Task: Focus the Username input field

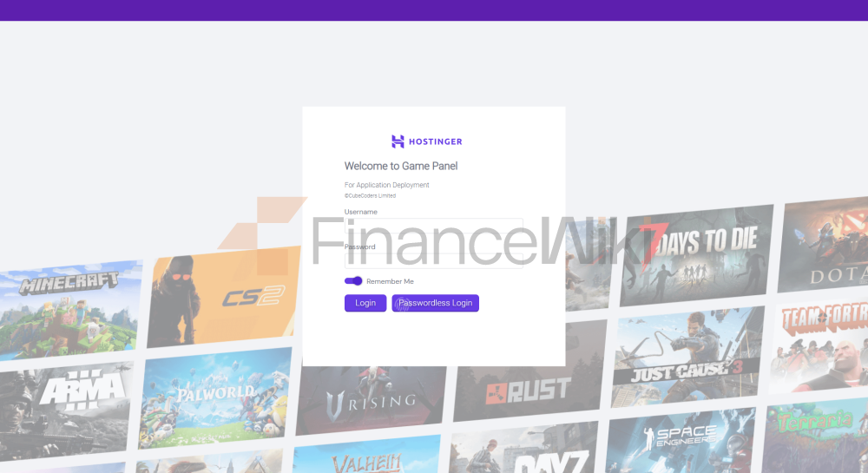Action: click(433, 226)
